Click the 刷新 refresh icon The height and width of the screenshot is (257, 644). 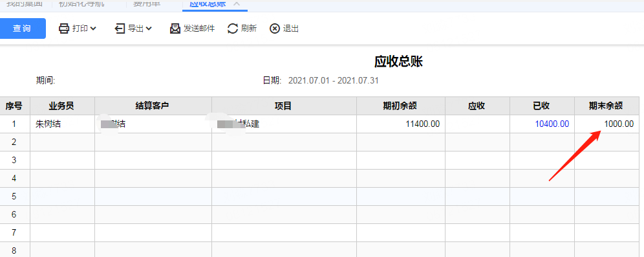click(233, 28)
